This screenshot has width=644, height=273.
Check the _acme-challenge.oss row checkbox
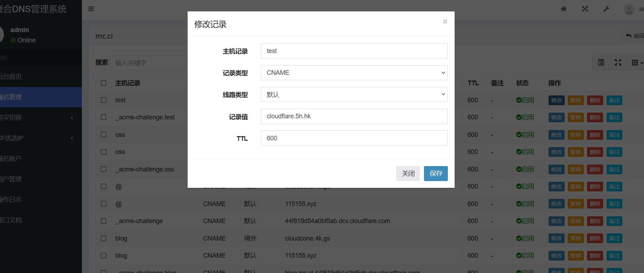(x=104, y=169)
